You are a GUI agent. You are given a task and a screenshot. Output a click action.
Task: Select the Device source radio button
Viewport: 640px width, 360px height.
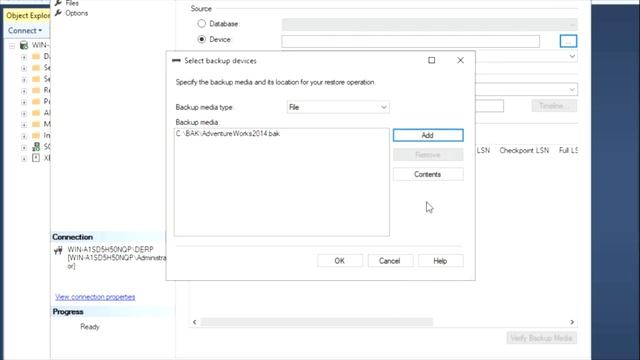[x=202, y=40]
